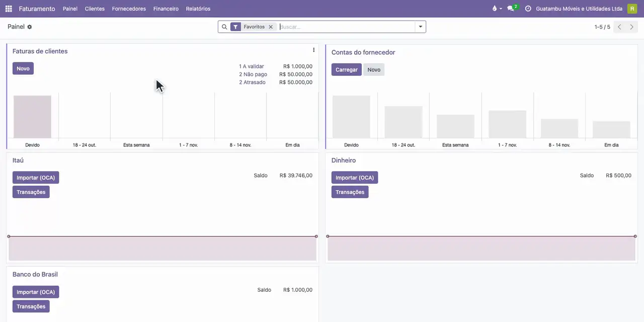The image size is (644, 322).
Task: Remove the Favoritos filter
Action: tap(271, 27)
